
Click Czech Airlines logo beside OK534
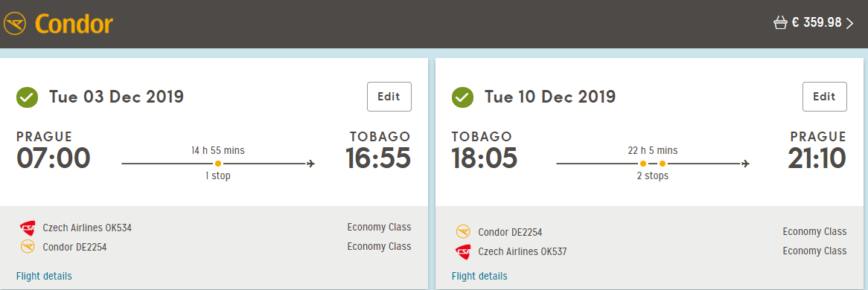28,228
